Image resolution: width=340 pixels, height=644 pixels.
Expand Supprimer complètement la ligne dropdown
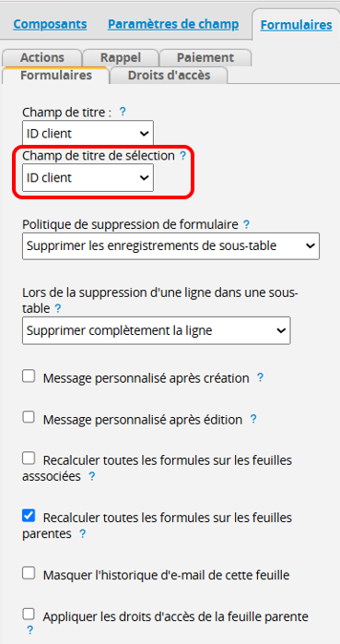click(157, 330)
